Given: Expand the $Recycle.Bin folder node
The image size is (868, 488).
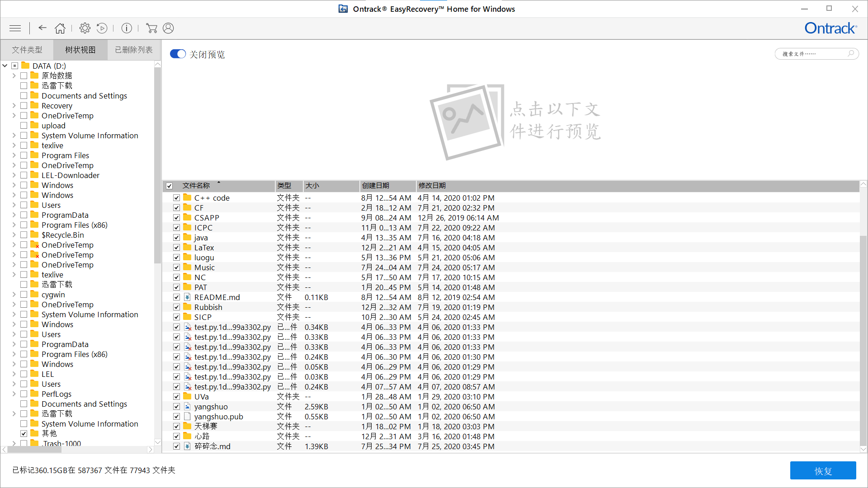Looking at the screenshot, I should (x=14, y=235).
